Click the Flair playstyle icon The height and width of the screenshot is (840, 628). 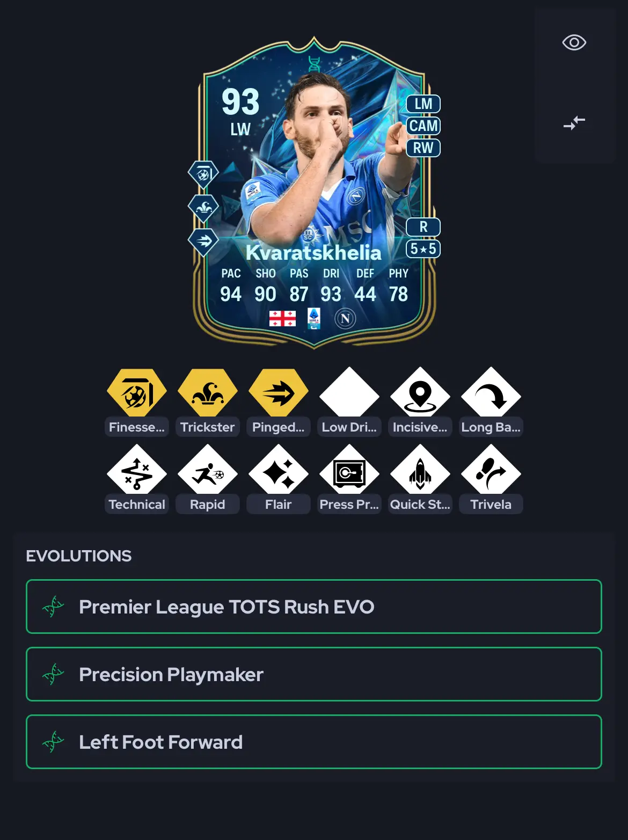click(279, 471)
